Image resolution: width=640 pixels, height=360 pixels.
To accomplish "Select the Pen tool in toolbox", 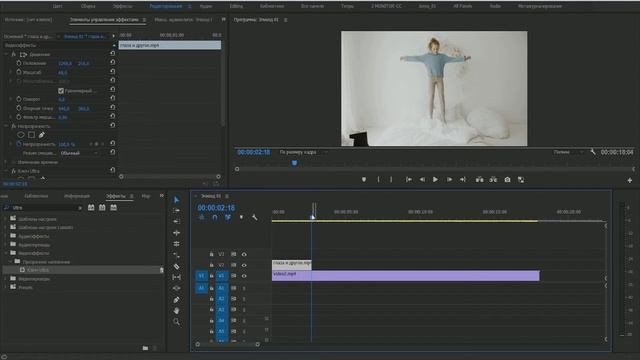I will (176, 300).
